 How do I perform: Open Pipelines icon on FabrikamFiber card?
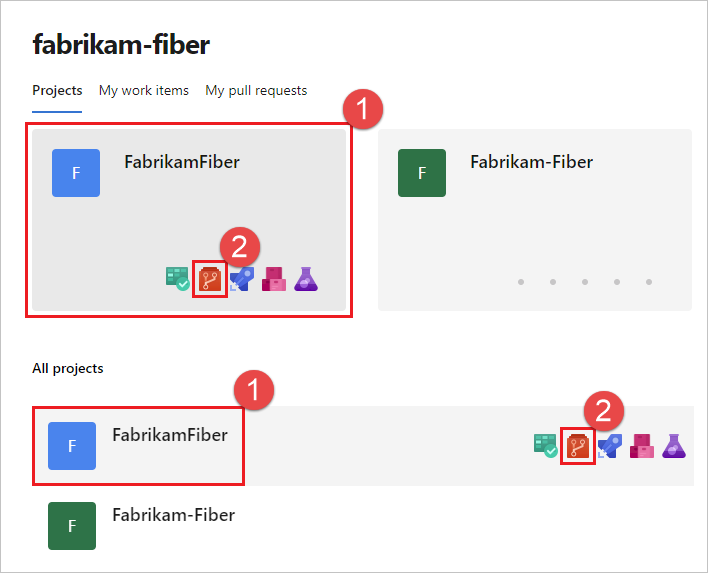(x=241, y=279)
